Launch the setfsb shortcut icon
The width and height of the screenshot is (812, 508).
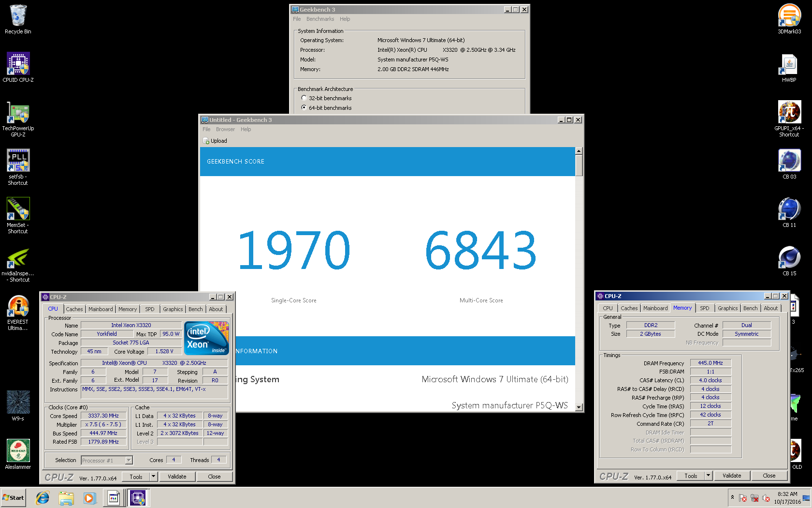pyautogui.click(x=18, y=167)
